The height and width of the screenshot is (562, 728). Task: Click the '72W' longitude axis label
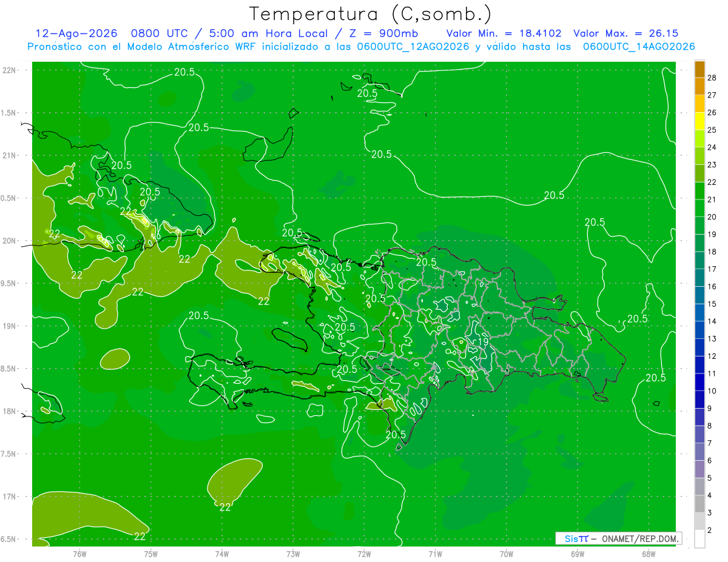tap(365, 554)
